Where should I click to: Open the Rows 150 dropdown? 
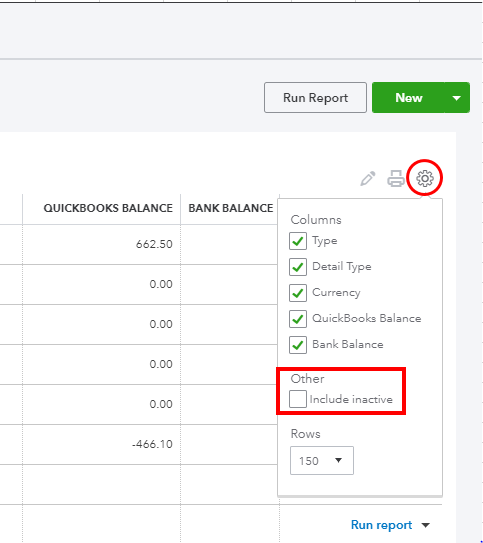322,461
